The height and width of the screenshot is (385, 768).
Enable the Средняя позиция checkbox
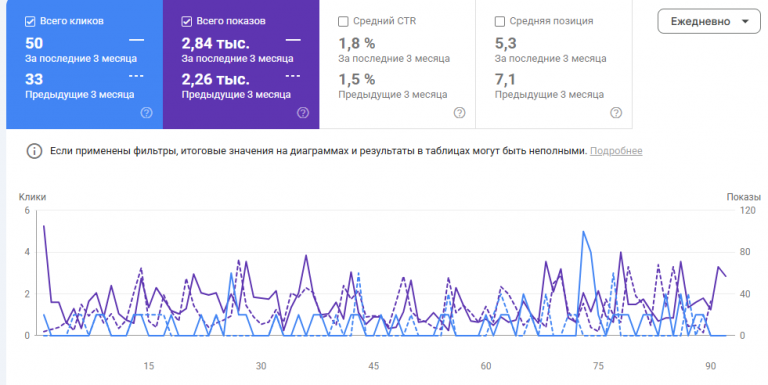[500, 22]
